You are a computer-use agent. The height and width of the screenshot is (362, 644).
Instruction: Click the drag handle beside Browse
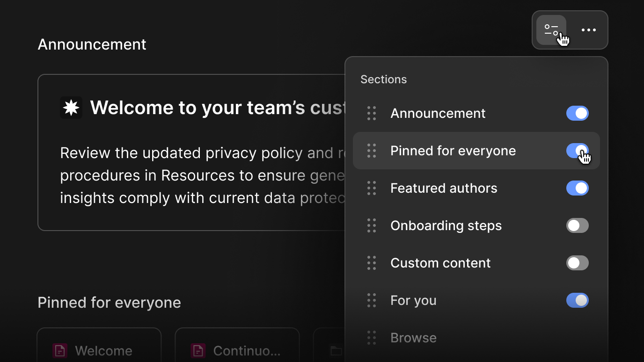[x=372, y=338]
